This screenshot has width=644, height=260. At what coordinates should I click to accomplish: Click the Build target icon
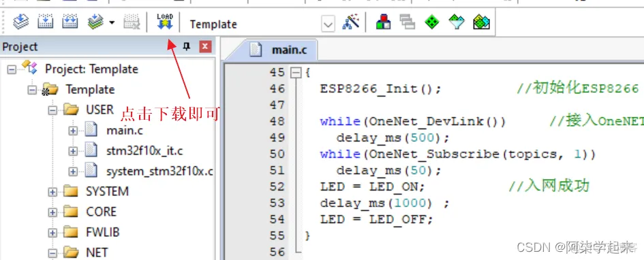pos(46,21)
